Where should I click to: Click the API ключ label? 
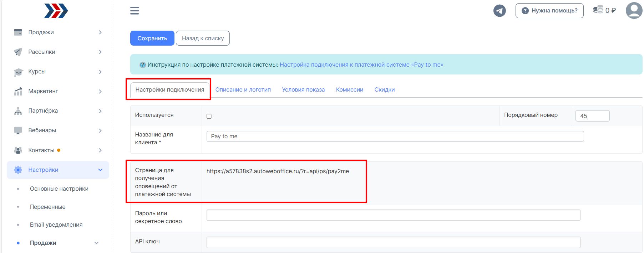147,242
